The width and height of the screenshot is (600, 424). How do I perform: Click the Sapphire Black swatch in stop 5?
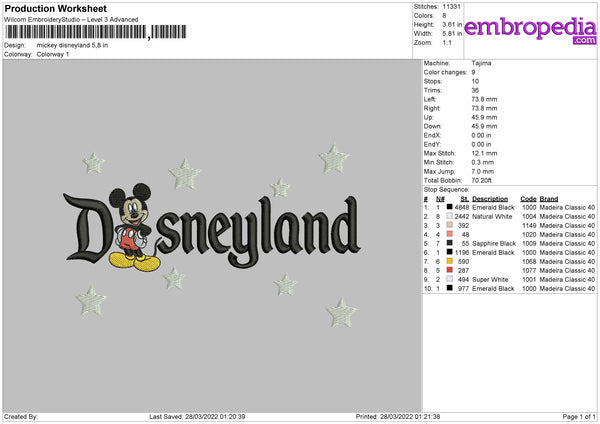click(x=450, y=243)
